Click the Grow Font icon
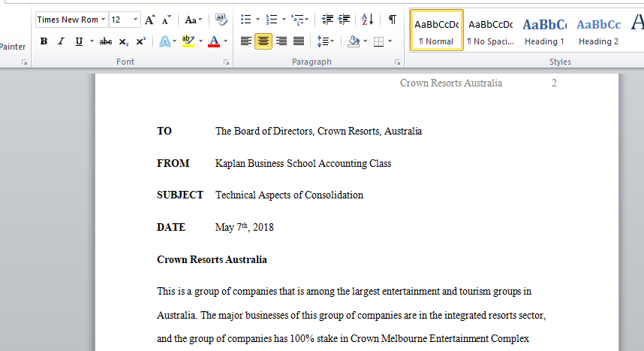The height and width of the screenshot is (351, 644). [150, 20]
